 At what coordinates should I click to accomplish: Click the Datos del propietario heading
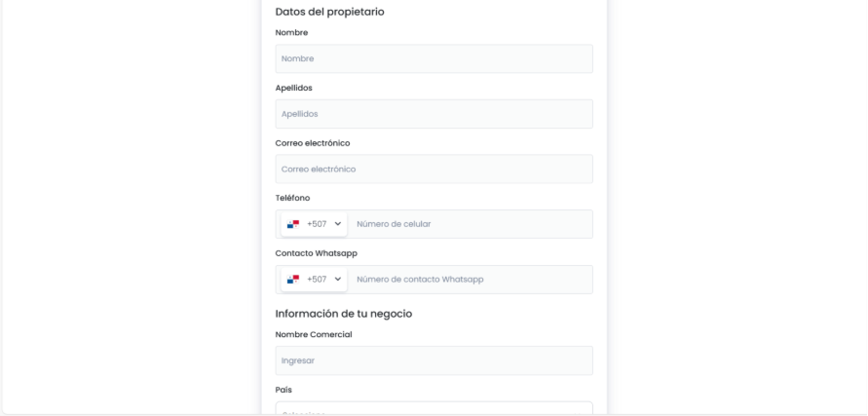pos(329,12)
